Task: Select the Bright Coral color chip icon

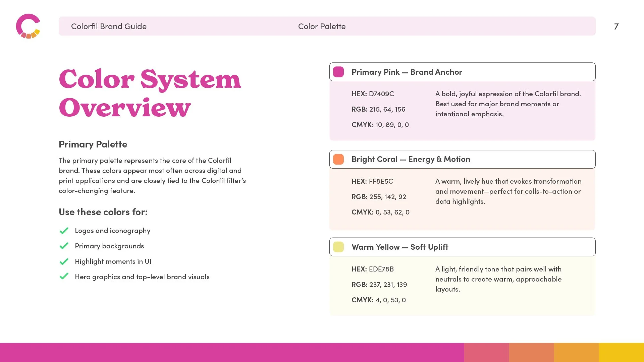Action: [x=338, y=159]
